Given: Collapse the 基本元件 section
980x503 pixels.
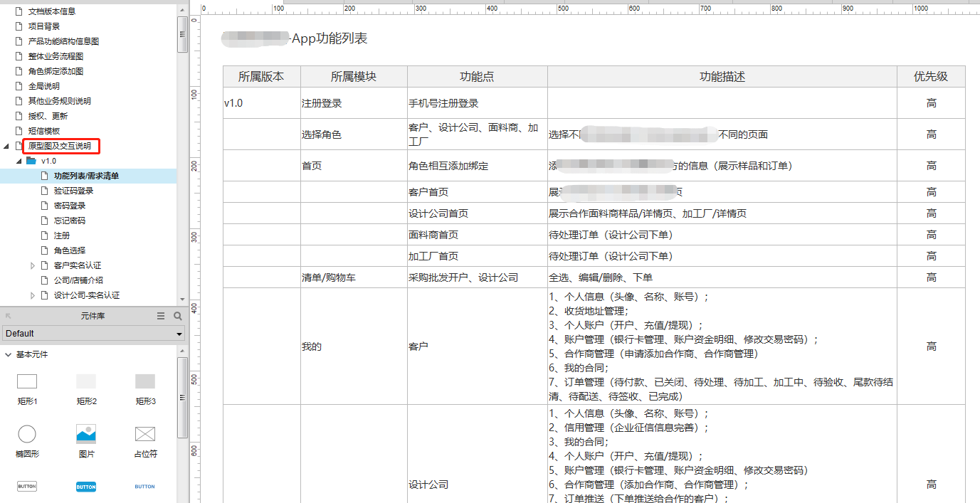Looking at the screenshot, I should [x=7, y=354].
